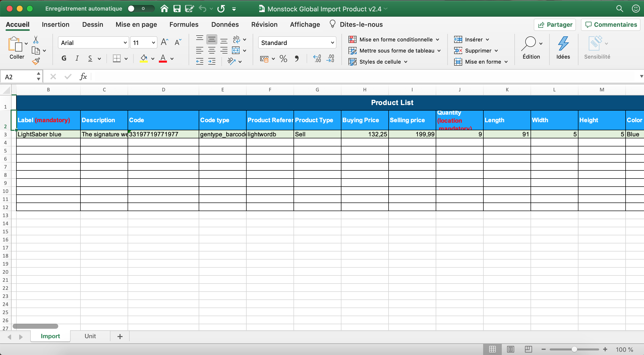The width and height of the screenshot is (644, 355).
Task: Click the Decrease indent icon
Action: pos(200,61)
